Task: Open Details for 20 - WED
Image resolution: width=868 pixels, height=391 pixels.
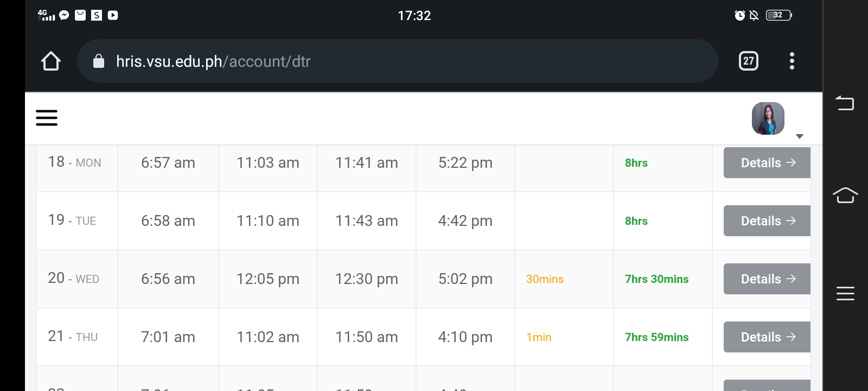Action: [x=767, y=279]
